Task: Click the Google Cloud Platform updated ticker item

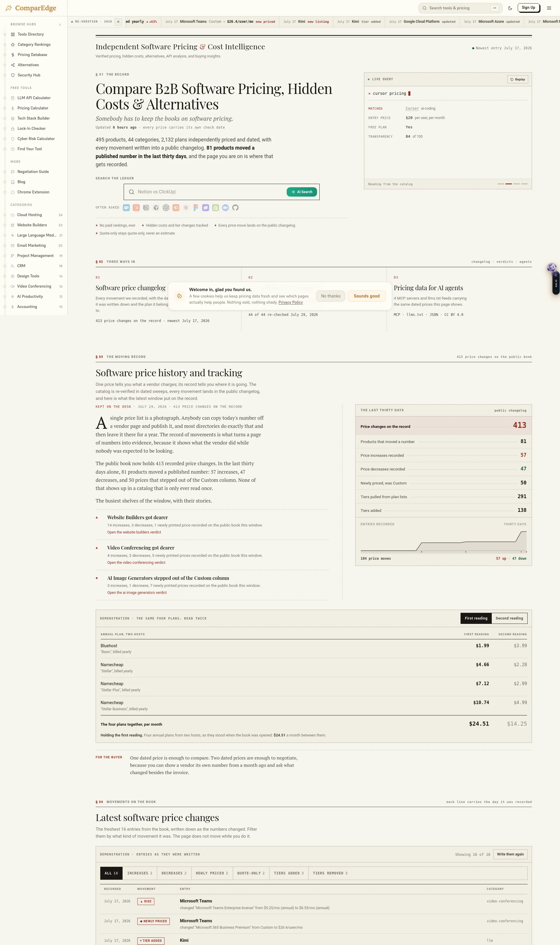Action: click(422, 22)
